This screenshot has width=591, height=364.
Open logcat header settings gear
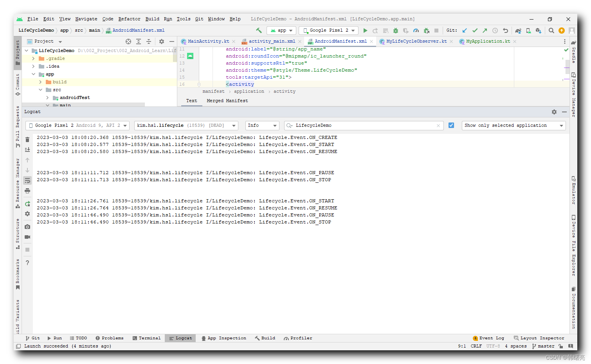[x=554, y=112]
